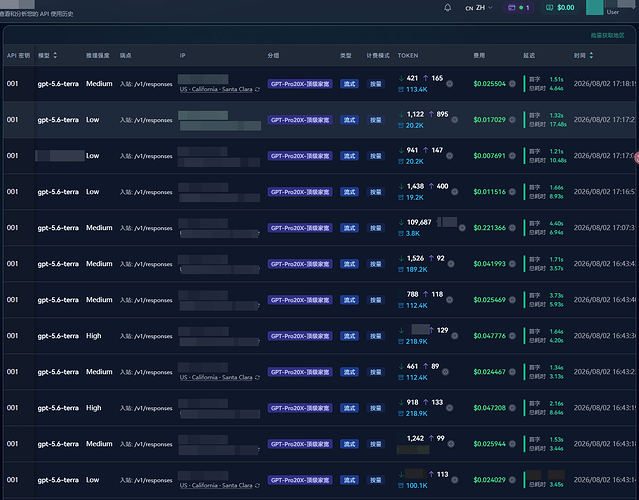Open US - California - Santa Clara link in last row

pyautogui.click(x=216, y=485)
